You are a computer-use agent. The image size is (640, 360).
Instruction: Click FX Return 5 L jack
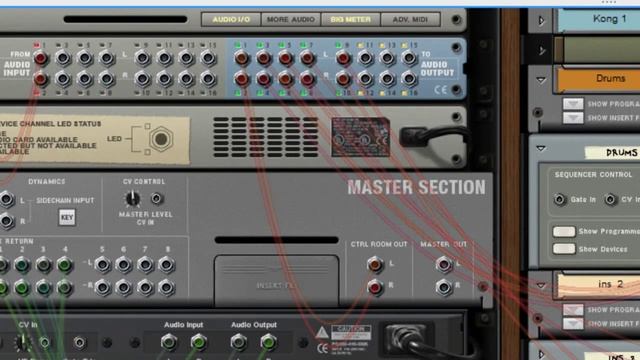point(102,265)
